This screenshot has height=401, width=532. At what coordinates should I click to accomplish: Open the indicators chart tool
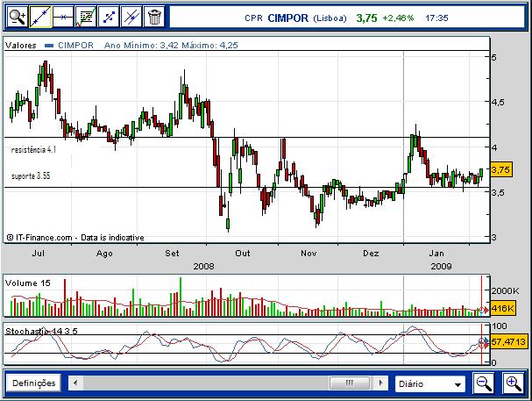point(86,17)
